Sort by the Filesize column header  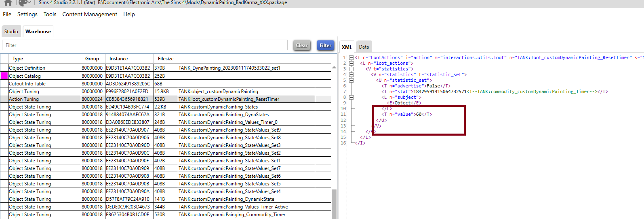point(166,59)
